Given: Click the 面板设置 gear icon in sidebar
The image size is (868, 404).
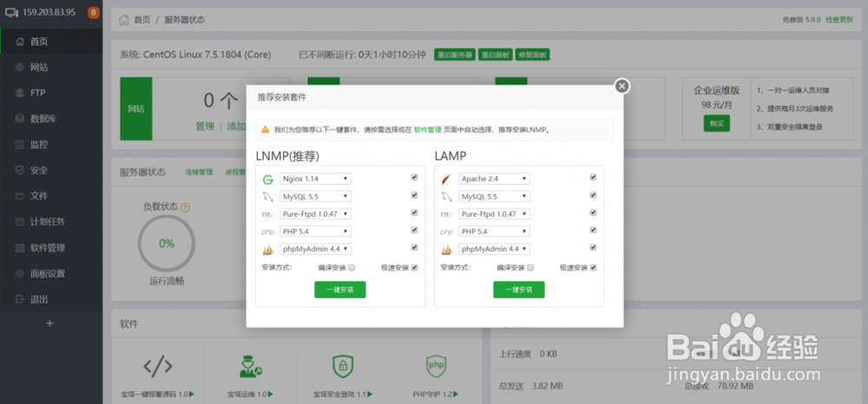Looking at the screenshot, I should click(20, 274).
